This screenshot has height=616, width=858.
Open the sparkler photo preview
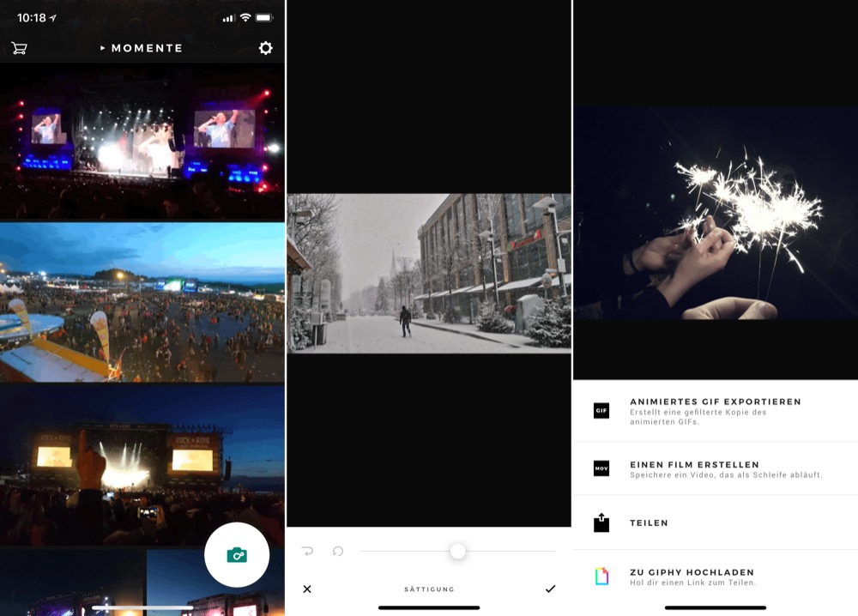click(716, 214)
